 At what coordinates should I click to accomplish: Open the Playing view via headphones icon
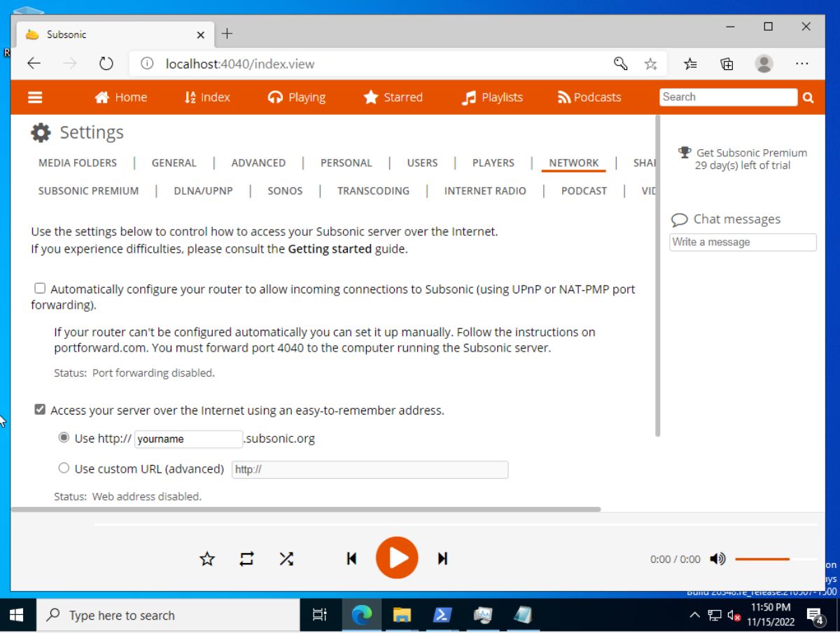tap(276, 97)
